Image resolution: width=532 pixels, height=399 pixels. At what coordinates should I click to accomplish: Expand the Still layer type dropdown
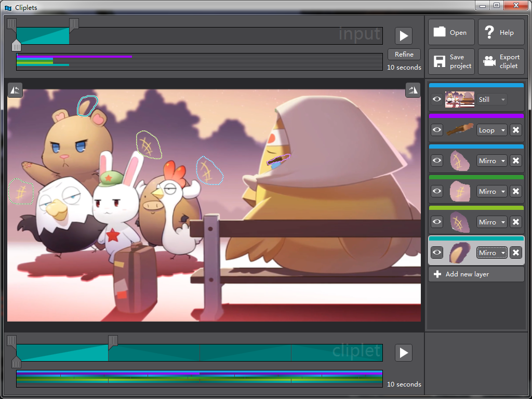coord(491,99)
